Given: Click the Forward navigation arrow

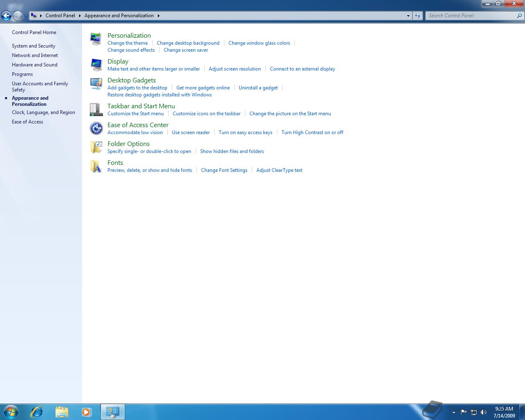Looking at the screenshot, I should click(x=17, y=16).
